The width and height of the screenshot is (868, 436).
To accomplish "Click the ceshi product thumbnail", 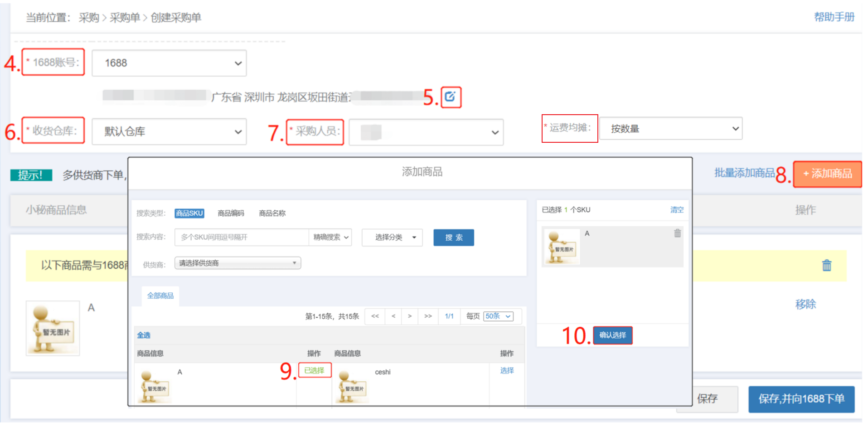I will point(352,386).
